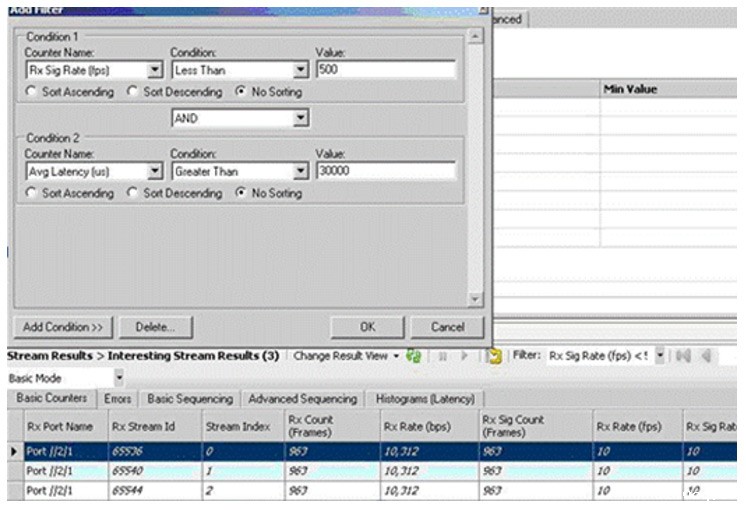The image size is (746, 511).
Task: Choose No Sorting for Condition 1
Action: pos(240,92)
